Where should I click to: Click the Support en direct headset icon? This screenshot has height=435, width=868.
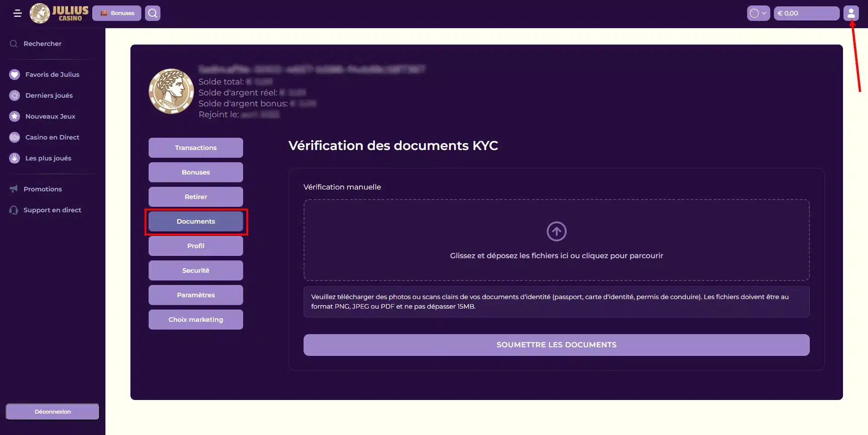(13, 210)
